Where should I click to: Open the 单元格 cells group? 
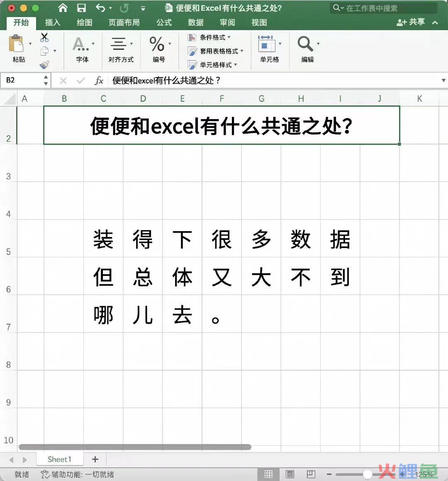(269, 49)
